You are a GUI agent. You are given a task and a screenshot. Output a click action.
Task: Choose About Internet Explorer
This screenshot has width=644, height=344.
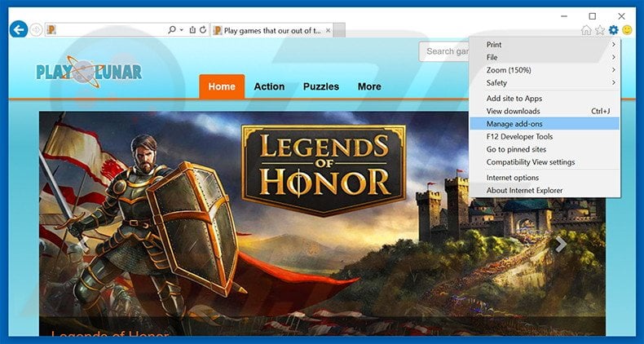[x=545, y=190]
